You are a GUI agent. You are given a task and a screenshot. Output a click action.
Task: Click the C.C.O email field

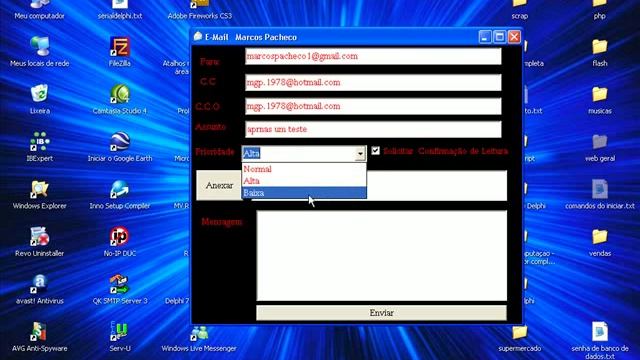click(x=373, y=106)
